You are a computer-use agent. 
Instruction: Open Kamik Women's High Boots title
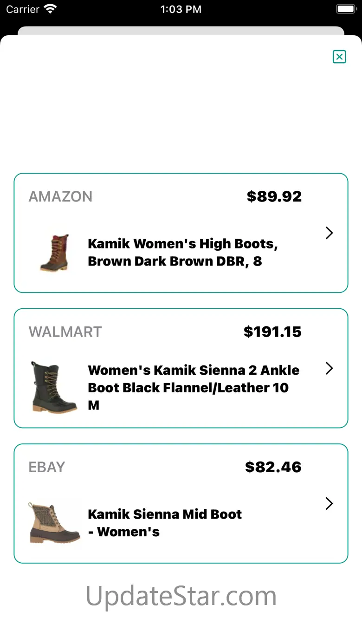(x=182, y=253)
